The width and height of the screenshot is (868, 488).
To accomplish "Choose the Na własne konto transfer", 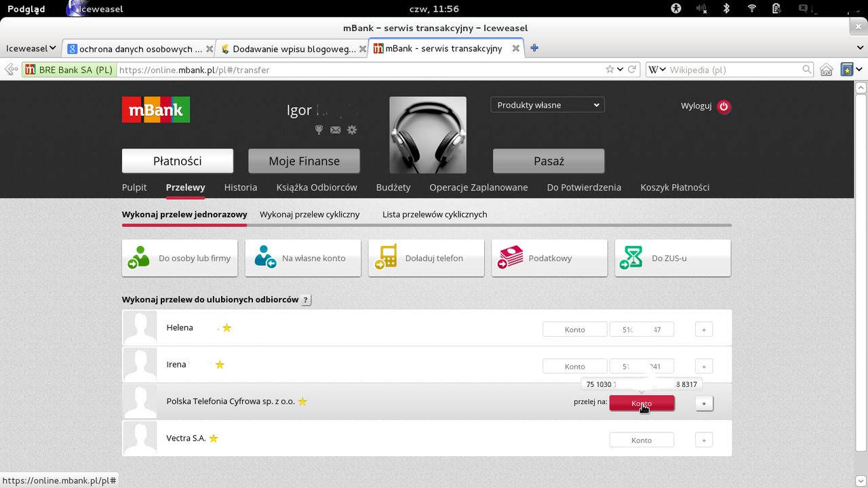I will 303,258.
